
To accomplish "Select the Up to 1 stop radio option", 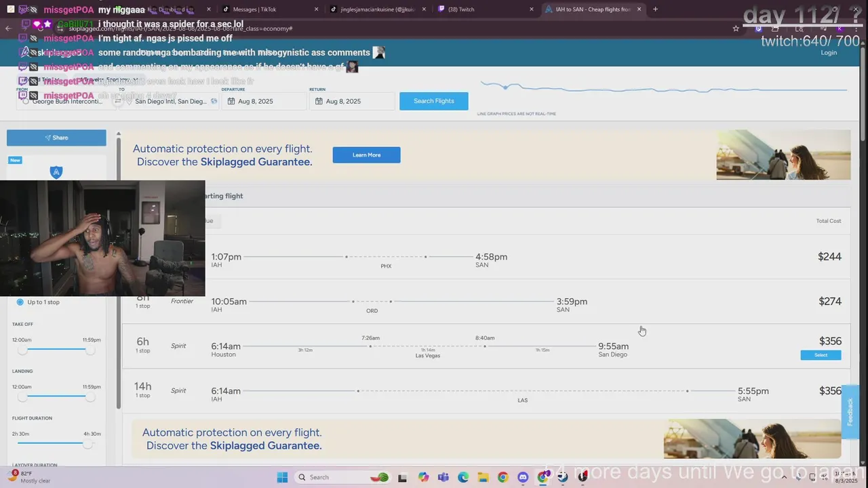I will click(20, 302).
